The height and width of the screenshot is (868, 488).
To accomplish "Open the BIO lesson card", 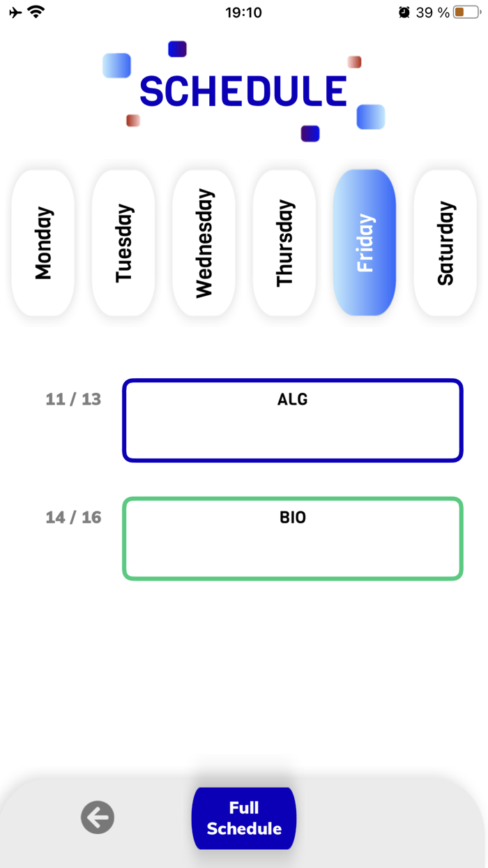I will tap(293, 538).
